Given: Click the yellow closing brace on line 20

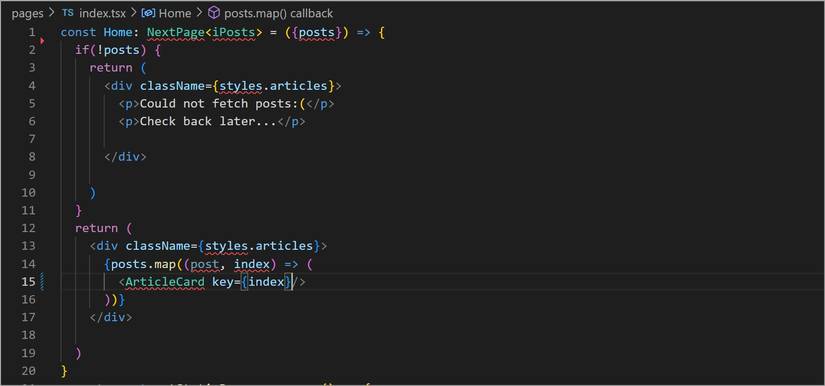Looking at the screenshot, I should [x=64, y=371].
